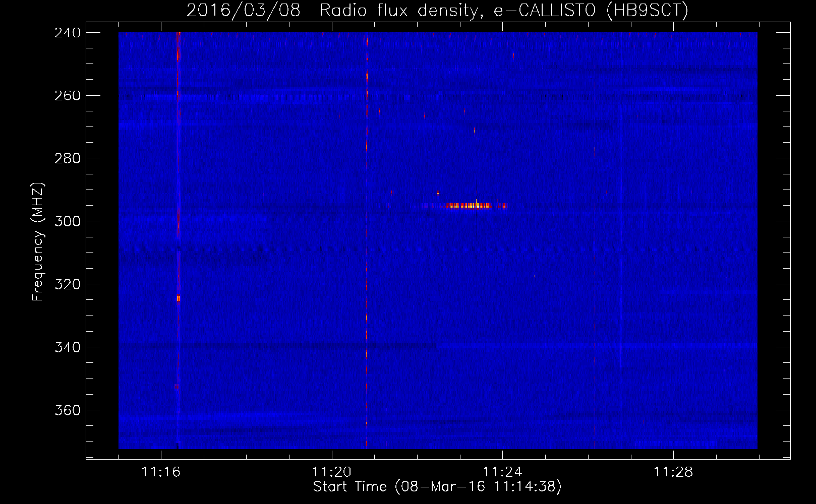Click the plot title "Radio flux density, e-CALLISTO (HB9SCT)"
This screenshot has width=816, height=504.
pos(504,11)
